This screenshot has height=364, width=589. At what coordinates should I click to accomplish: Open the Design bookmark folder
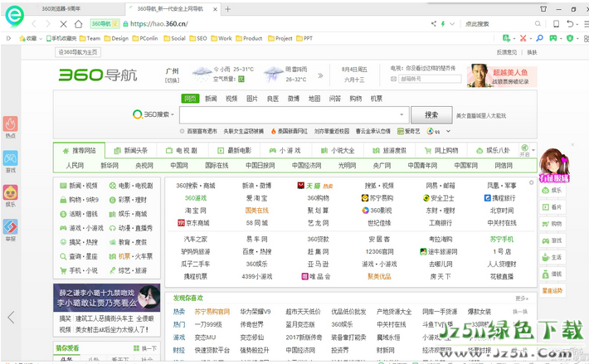pos(116,38)
